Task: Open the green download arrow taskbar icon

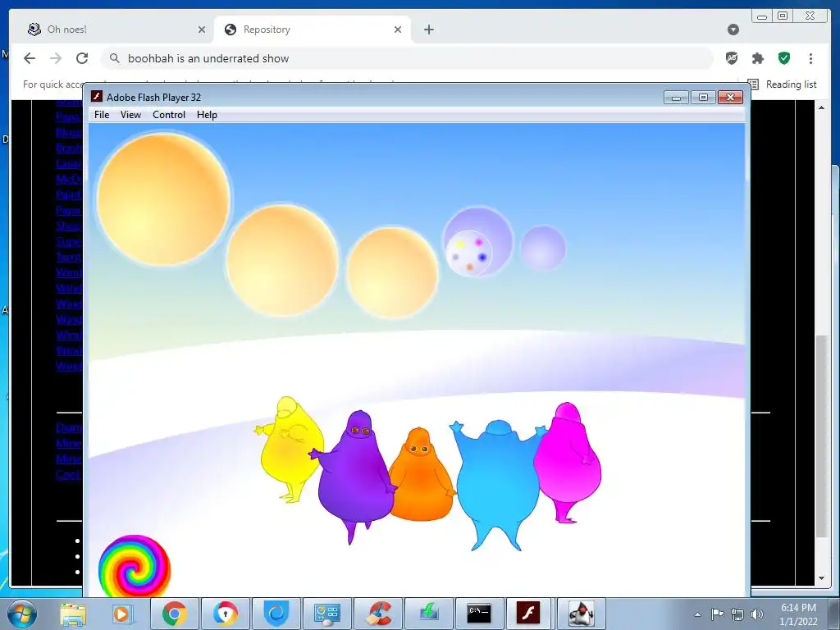Action: tap(428, 614)
